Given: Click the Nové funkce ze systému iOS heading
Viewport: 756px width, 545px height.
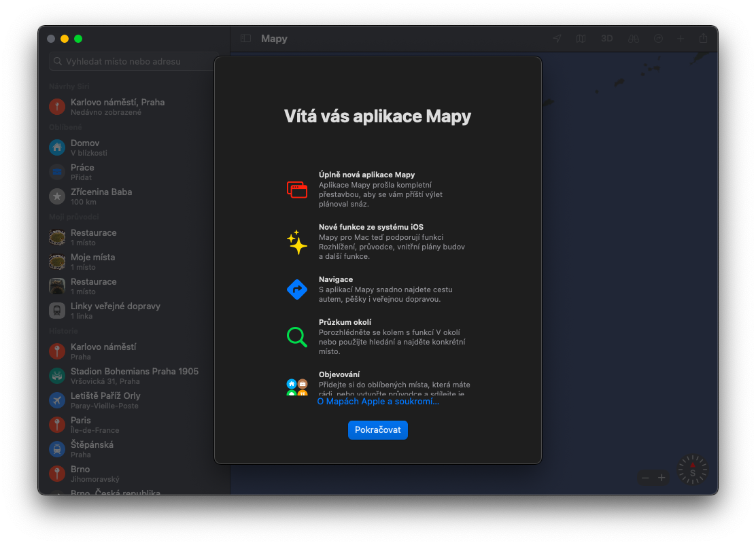Looking at the screenshot, I should click(x=371, y=227).
